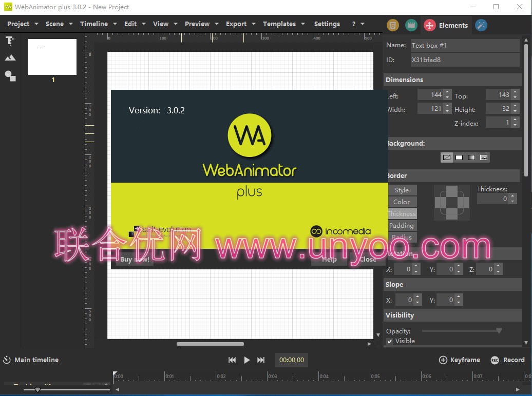Play the animation
Image resolution: width=532 pixels, height=396 pixels.
(247, 360)
